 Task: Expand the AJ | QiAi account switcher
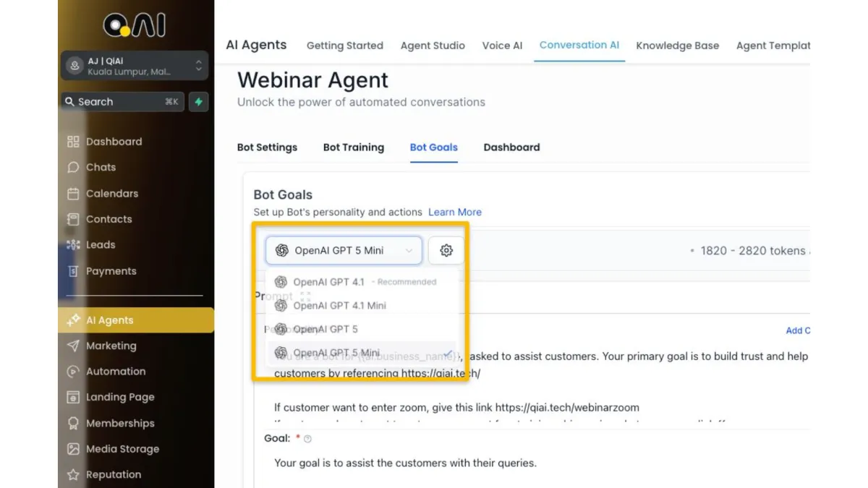pyautogui.click(x=135, y=66)
